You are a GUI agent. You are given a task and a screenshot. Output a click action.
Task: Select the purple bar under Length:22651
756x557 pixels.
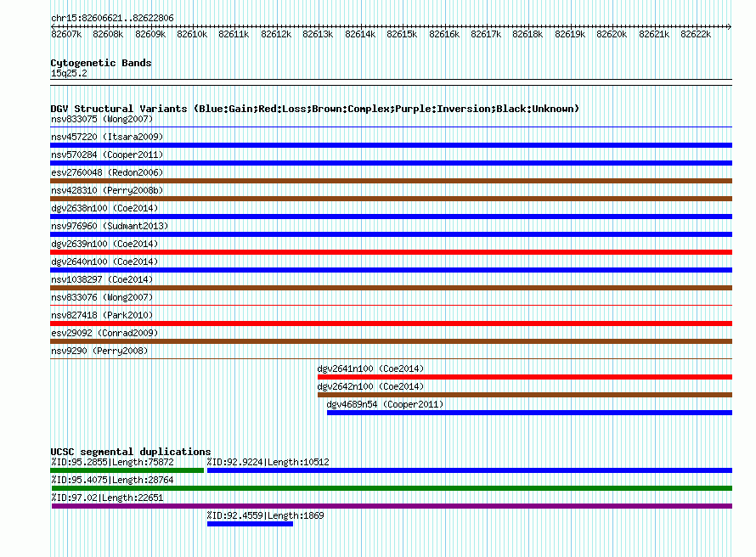point(392,506)
